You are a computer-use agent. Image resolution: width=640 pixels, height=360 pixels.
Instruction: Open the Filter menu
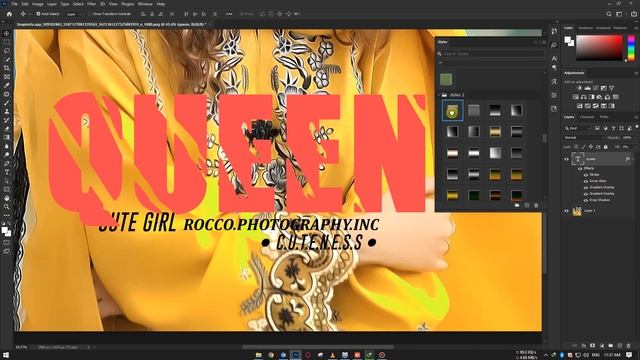tap(91, 4)
